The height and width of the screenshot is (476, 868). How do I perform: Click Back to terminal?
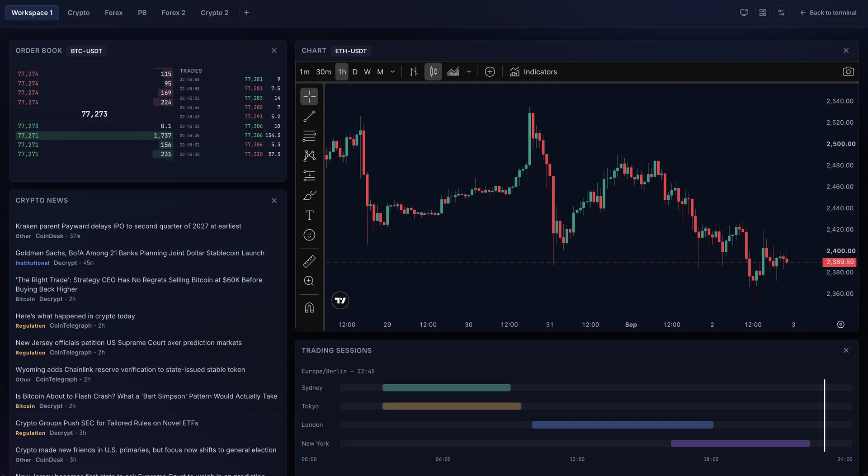coord(828,13)
